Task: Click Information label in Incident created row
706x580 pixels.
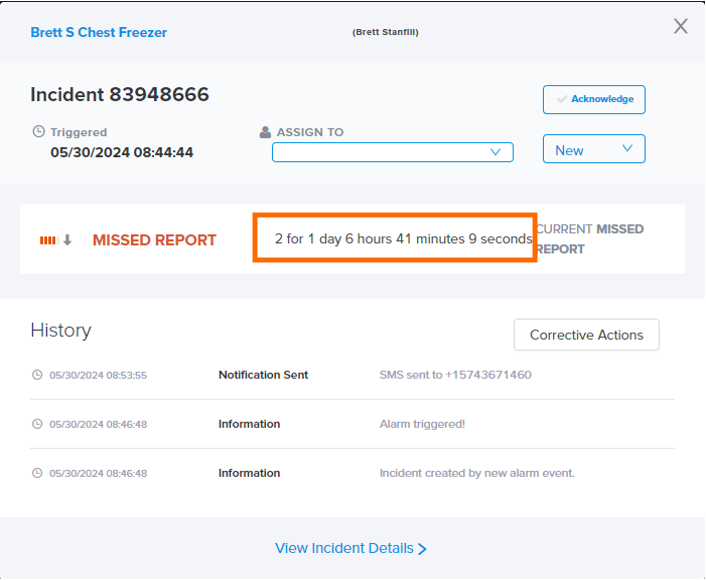Action: [x=249, y=473]
